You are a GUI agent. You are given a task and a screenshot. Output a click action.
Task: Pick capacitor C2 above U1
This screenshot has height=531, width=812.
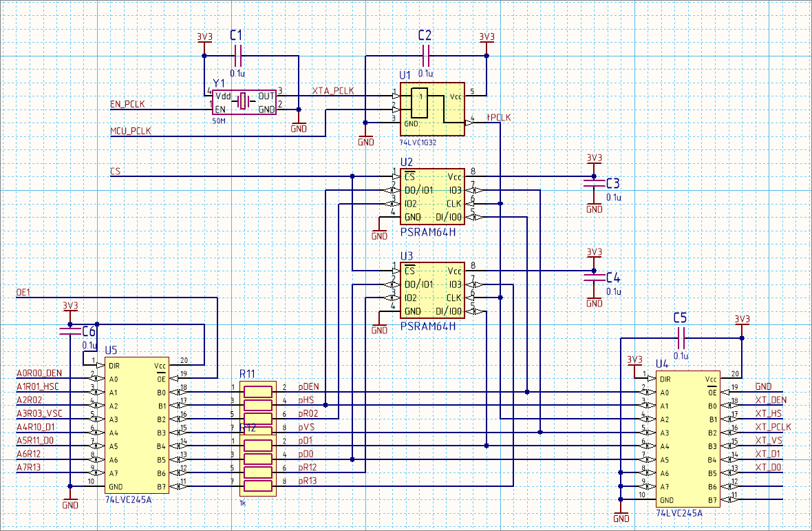coord(425,56)
